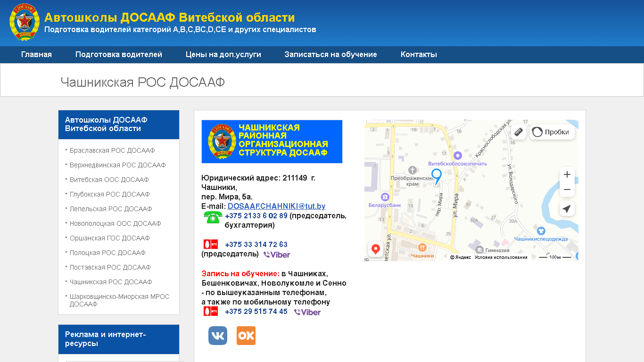This screenshot has height=362, width=644.
Task: Open the Контакты menu item
Action: tap(419, 55)
